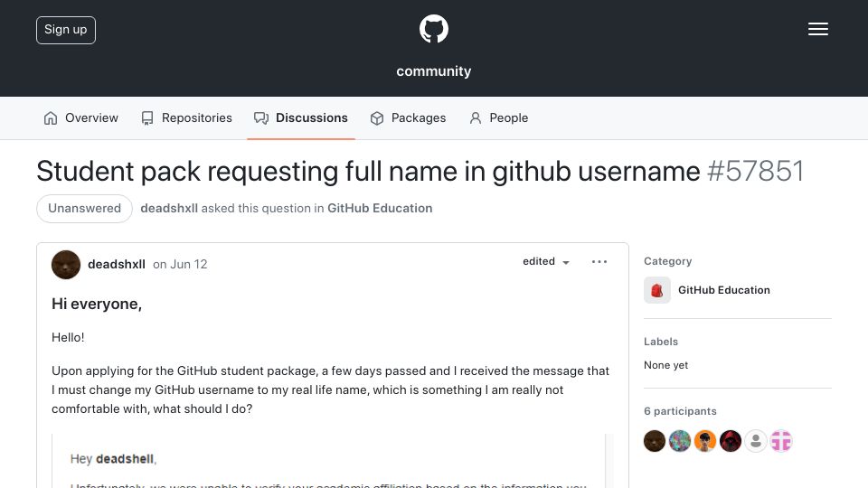Go to the Overview tab
This screenshot has height=488, width=868.
coord(80,117)
